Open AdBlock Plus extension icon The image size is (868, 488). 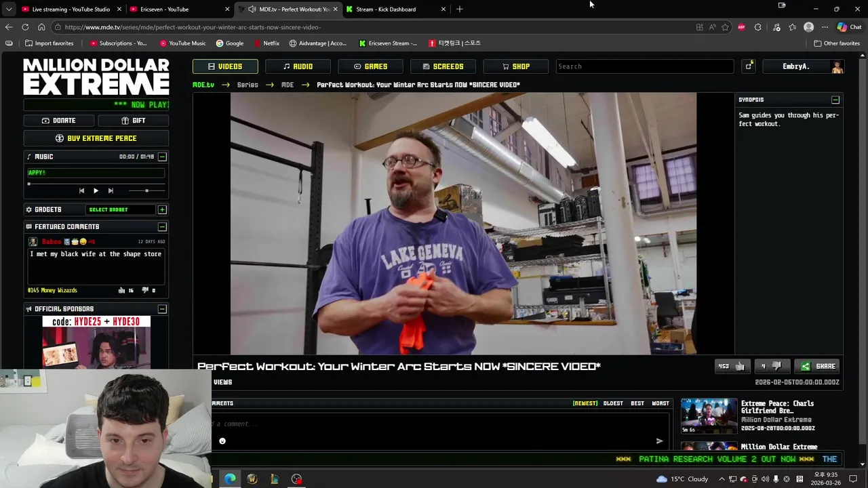click(x=741, y=27)
